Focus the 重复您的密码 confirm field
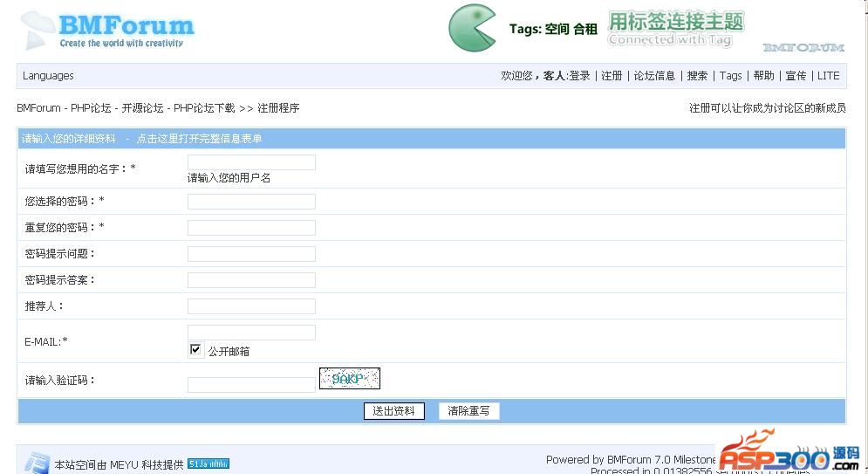The width and height of the screenshot is (868, 474). [x=251, y=228]
